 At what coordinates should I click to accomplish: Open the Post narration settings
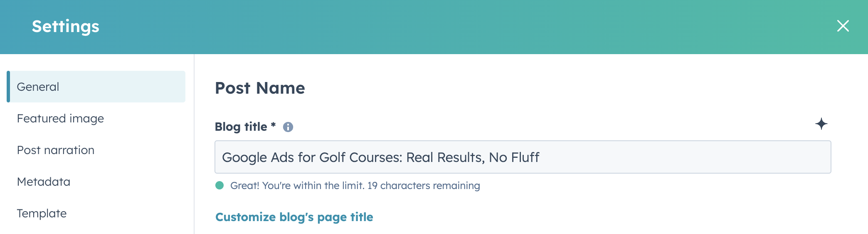(56, 150)
